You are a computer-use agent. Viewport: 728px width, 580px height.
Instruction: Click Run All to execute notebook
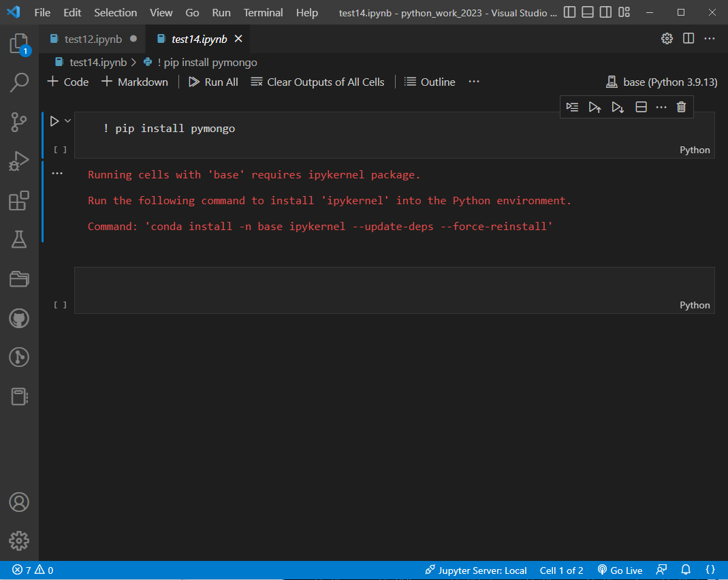(x=213, y=82)
